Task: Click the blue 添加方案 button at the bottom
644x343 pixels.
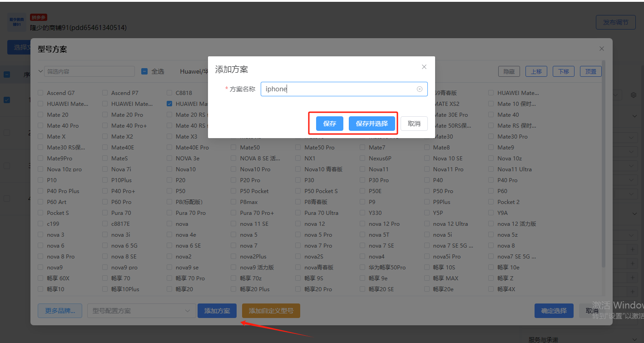Action: point(217,311)
